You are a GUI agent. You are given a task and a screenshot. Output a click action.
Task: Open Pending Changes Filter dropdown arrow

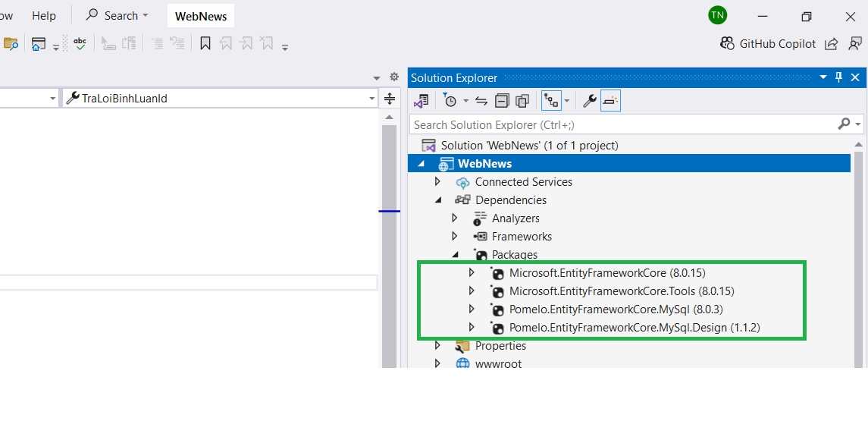465,101
